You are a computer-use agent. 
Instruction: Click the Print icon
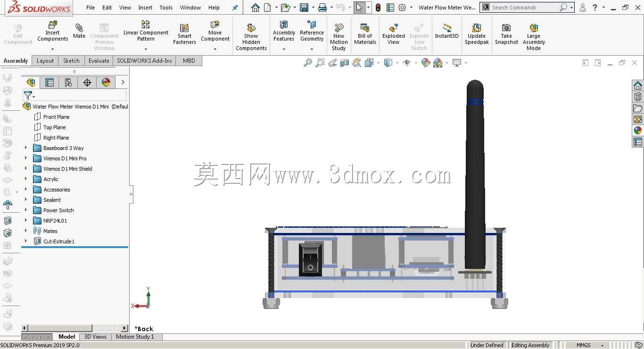point(322,8)
